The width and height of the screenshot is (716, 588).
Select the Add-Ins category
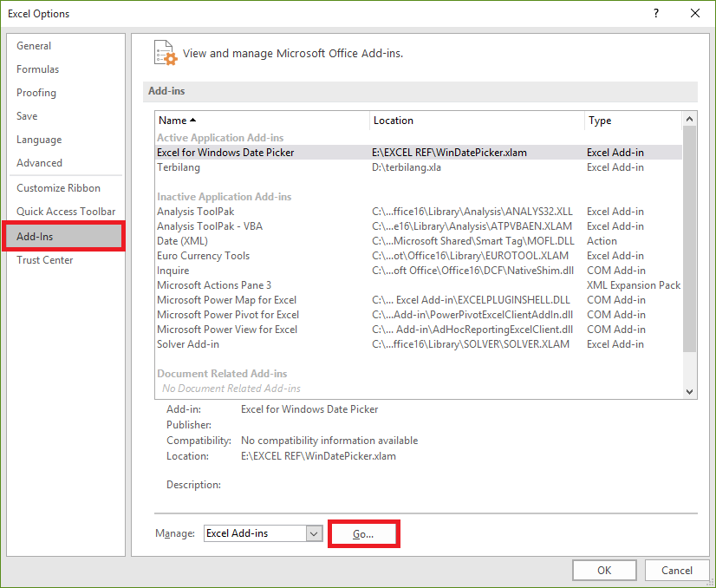[63, 236]
